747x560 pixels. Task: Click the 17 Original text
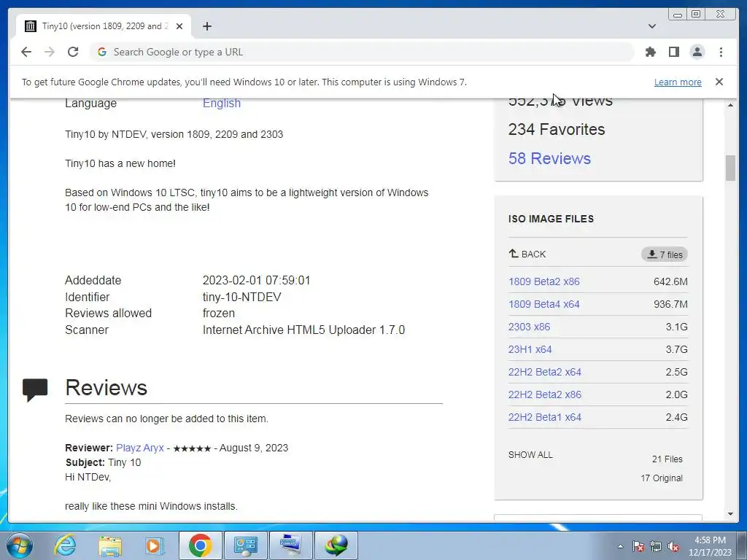[x=661, y=478]
